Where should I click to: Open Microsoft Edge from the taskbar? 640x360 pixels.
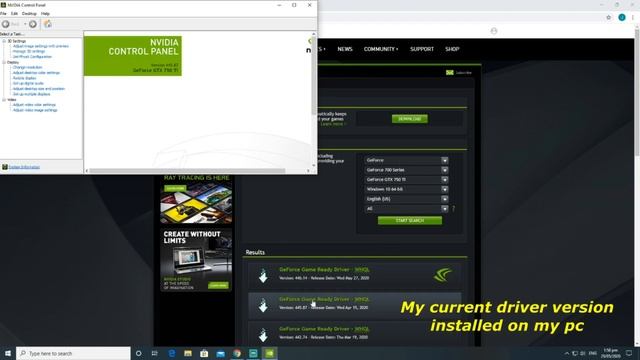[171, 353]
